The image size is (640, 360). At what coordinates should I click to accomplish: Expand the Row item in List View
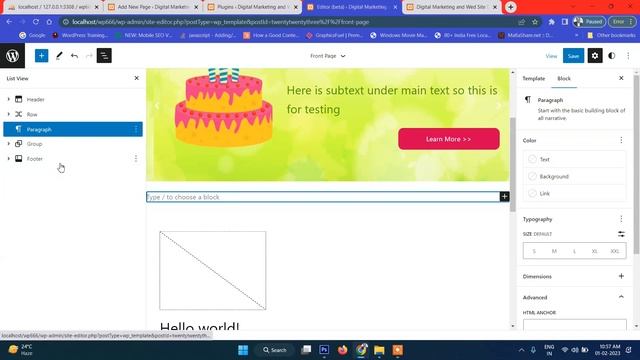(x=9, y=114)
